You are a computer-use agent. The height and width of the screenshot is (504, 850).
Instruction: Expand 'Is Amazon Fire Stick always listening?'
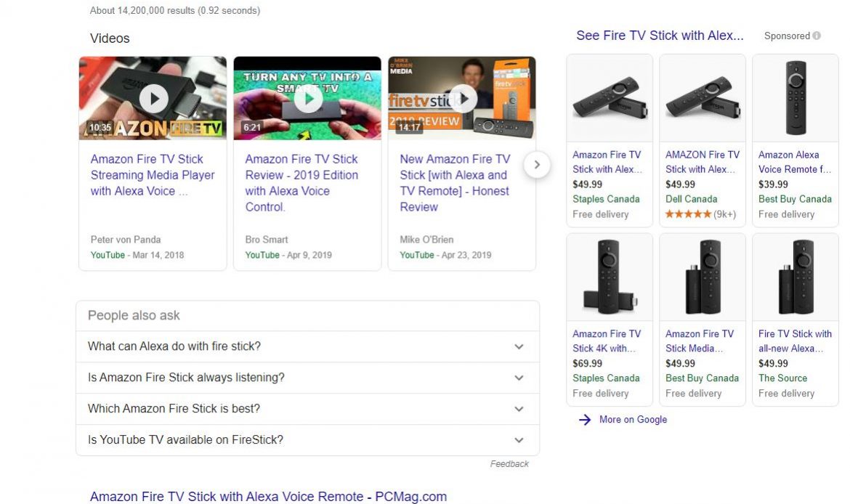(307, 378)
